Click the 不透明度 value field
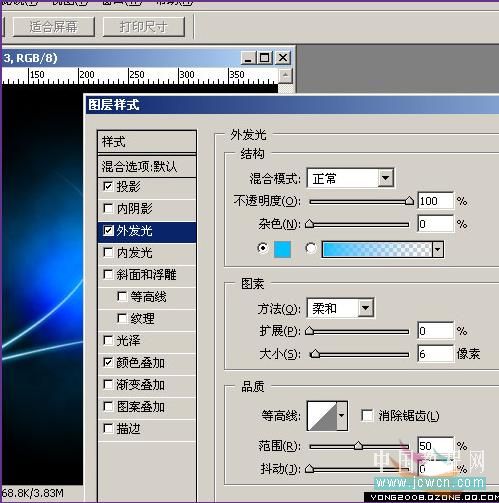The width and height of the screenshot is (499, 503). click(x=435, y=201)
